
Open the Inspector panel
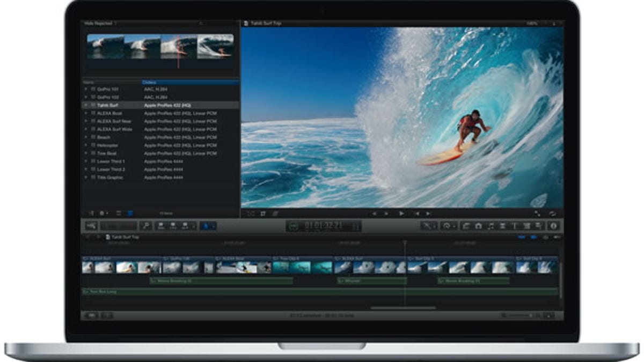(x=554, y=226)
